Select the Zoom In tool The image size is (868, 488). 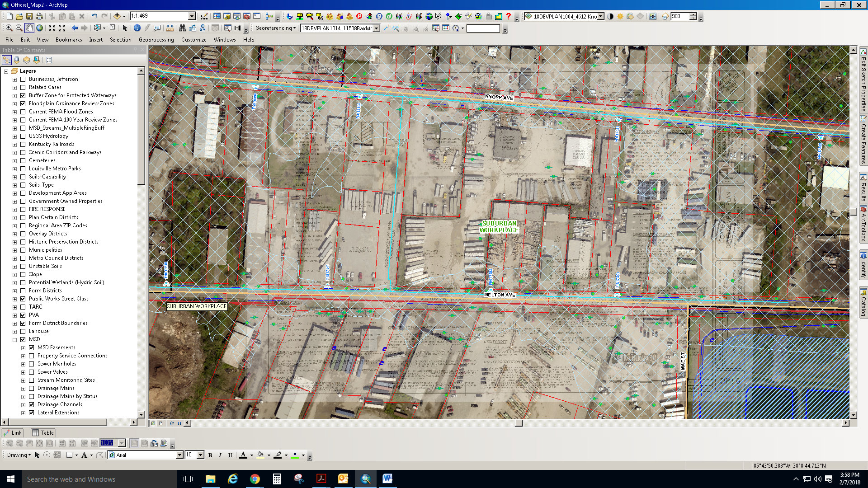pyautogui.click(x=9, y=28)
